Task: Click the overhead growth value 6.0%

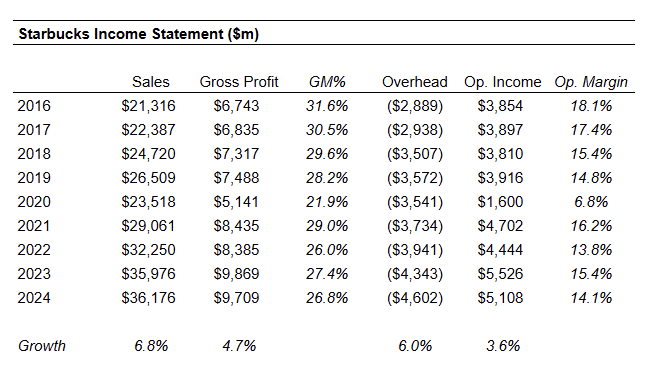Action: (x=415, y=346)
